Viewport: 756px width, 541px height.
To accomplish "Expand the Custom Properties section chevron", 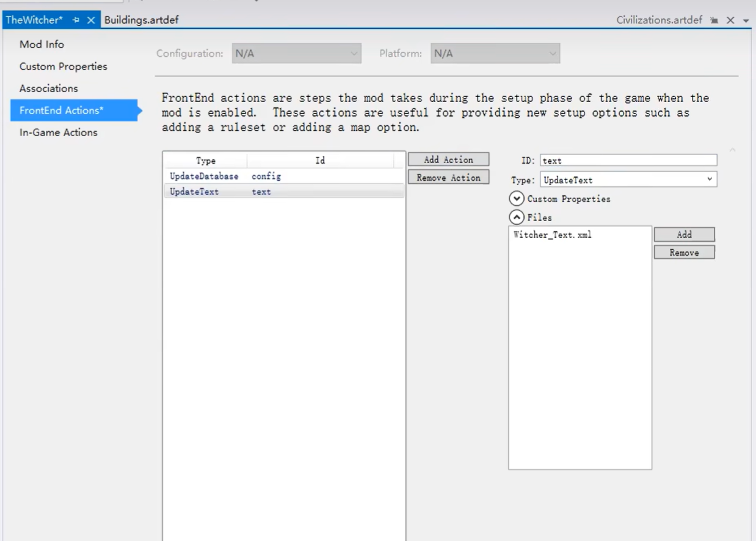I will pos(517,199).
